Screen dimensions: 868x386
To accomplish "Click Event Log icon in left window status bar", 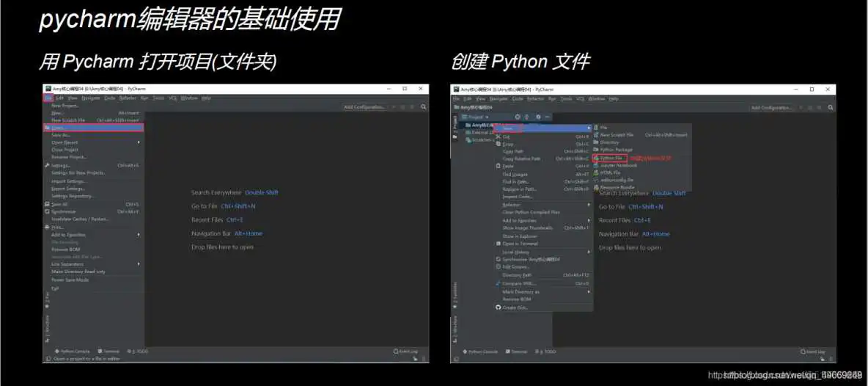I will [395, 351].
